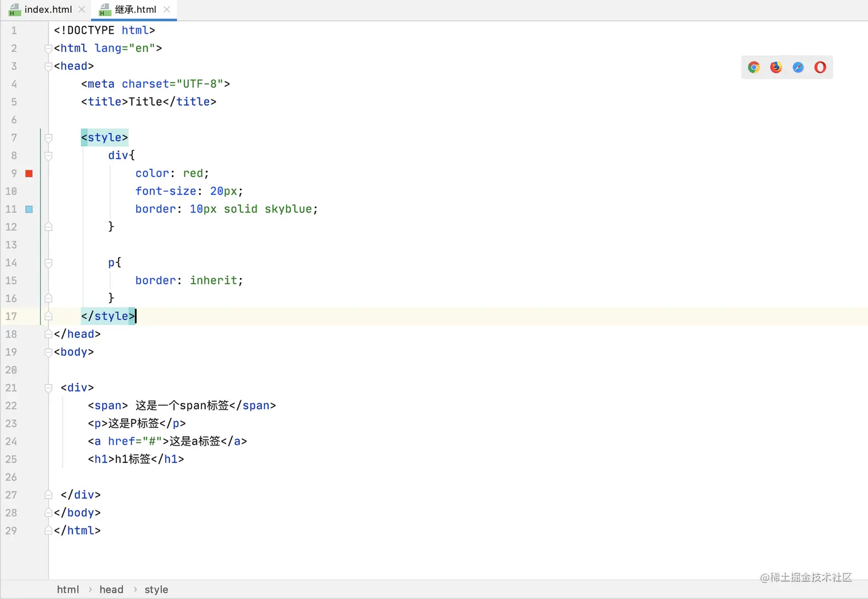Image resolution: width=868 pixels, height=599 pixels.
Task: Open the page preview in Chrome
Action: click(x=754, y=67)
